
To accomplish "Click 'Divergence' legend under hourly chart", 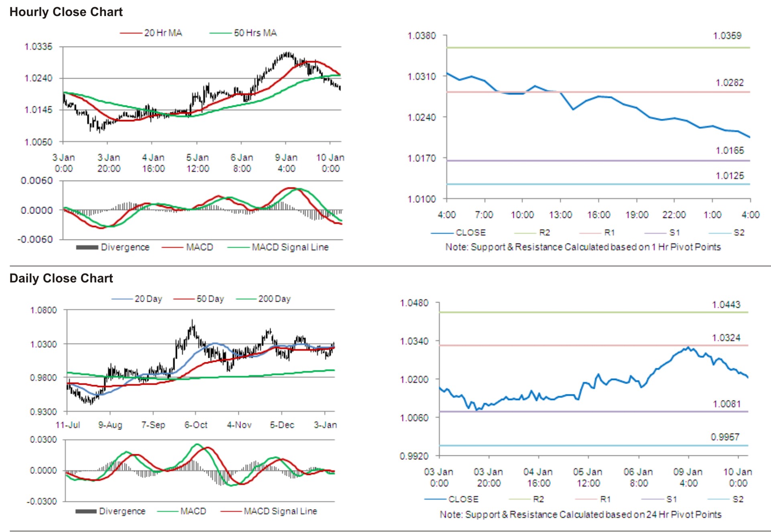I will [125, 247].
